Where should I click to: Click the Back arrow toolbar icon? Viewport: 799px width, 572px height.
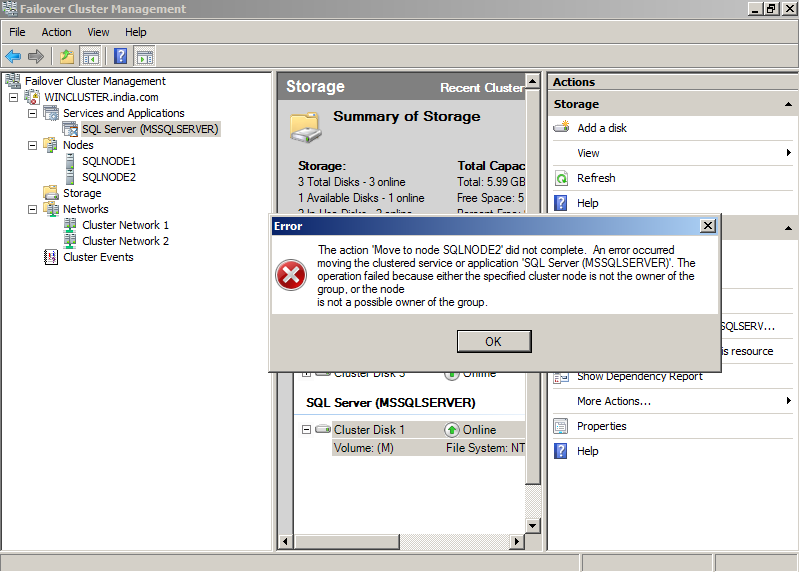(x=13, y=56)
